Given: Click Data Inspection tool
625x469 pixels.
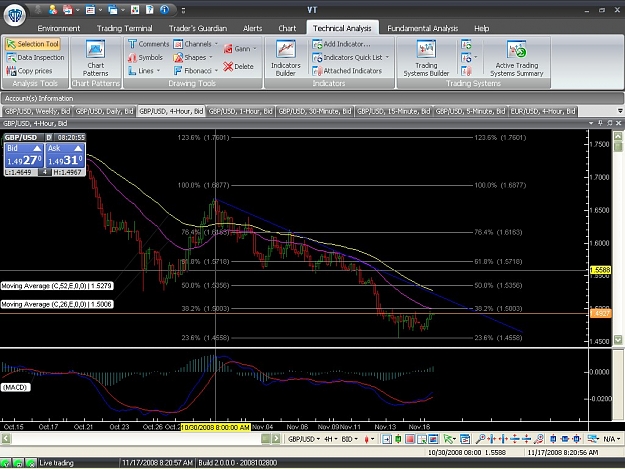Looking at the screenshot, I should tap(35, 57).
